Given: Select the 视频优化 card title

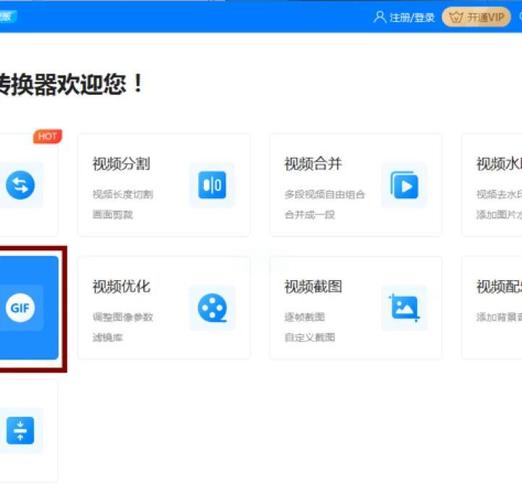Looking at the screenshot, I should point(121,286).
